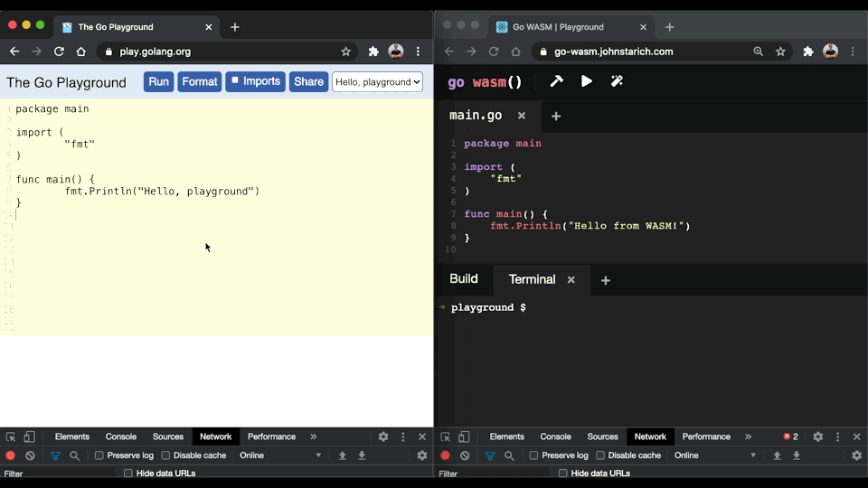
Task: Open Console tab in left DevTools
Action: 120,436
